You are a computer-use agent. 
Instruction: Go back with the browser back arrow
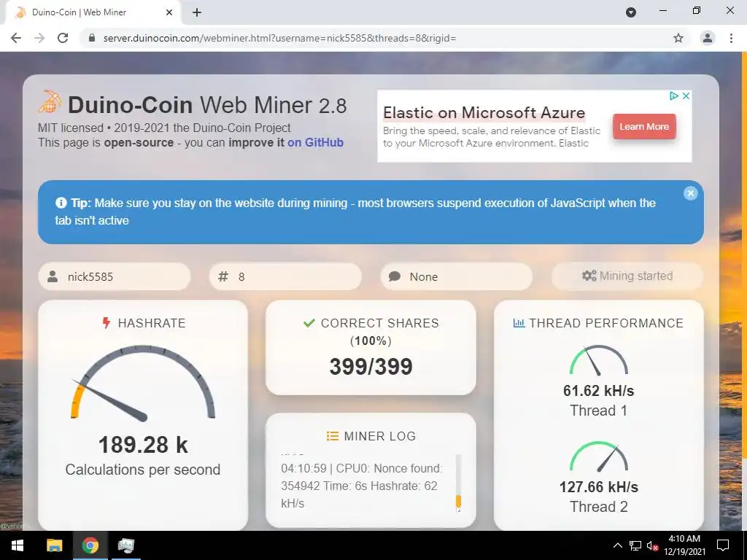pyautogui.click(x=16, y=38)
